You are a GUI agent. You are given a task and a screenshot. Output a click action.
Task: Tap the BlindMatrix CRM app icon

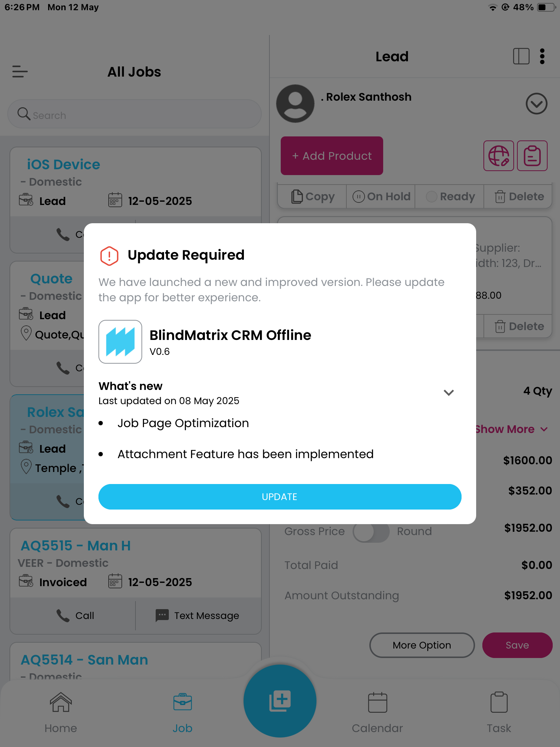(x=120, y=342)
